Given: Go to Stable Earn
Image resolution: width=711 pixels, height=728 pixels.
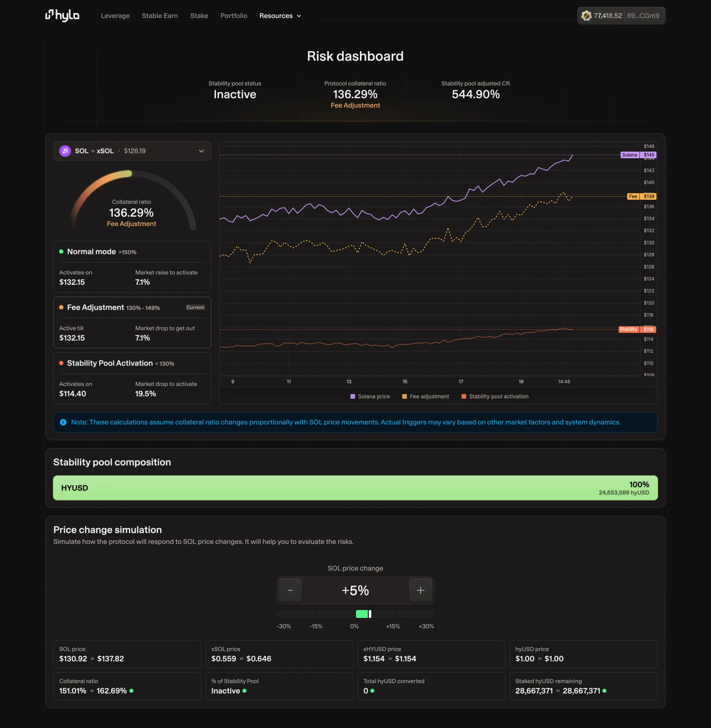Looking at the screenshot, I should [160, 16].
